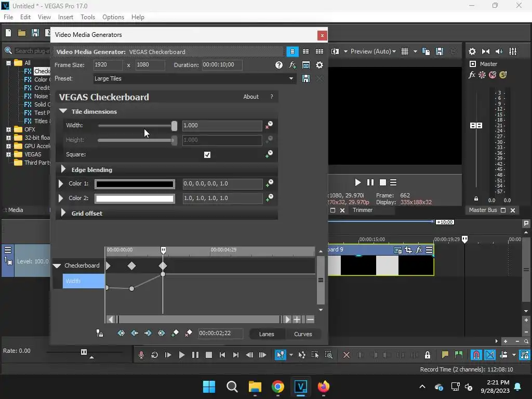The width and height of the screenshot is (532, 399).
Task: Toggle animation for Color 1
Action: [x=270, y=183]
